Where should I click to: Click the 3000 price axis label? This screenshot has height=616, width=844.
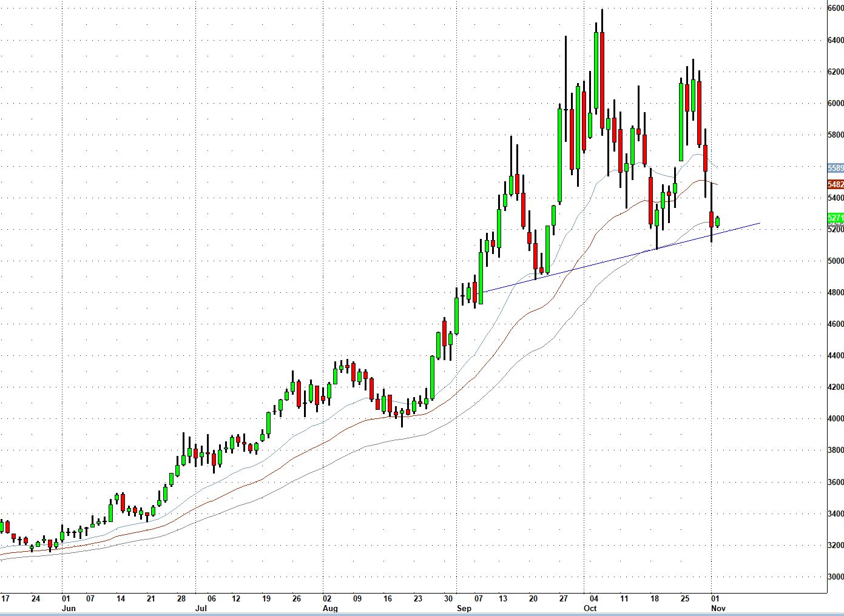pyautogui.click(x=836, y=577)
